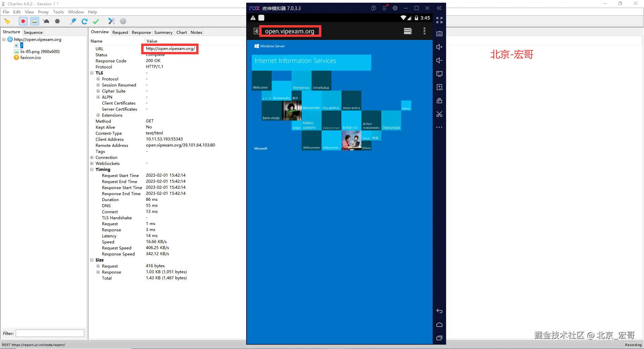Validate the response with the green checkmark

point(96,21)
